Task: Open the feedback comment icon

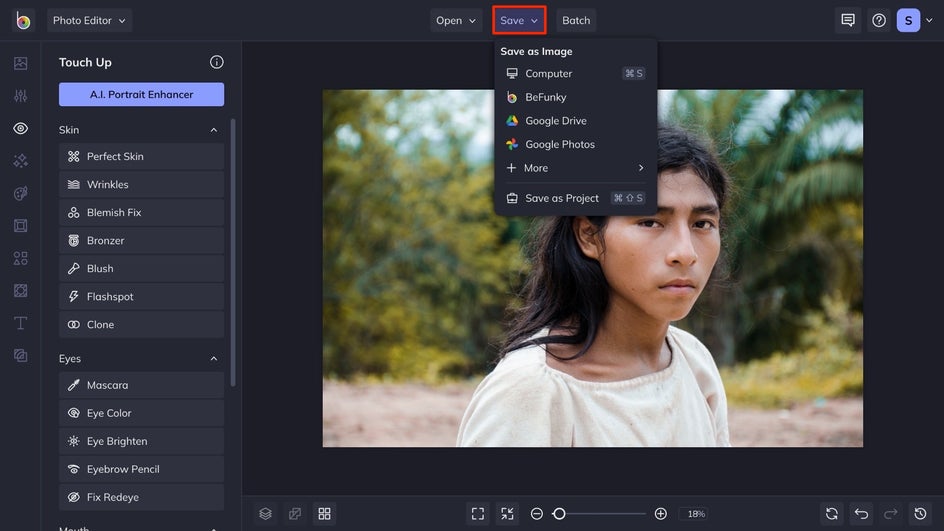Action: coord(848,20)
